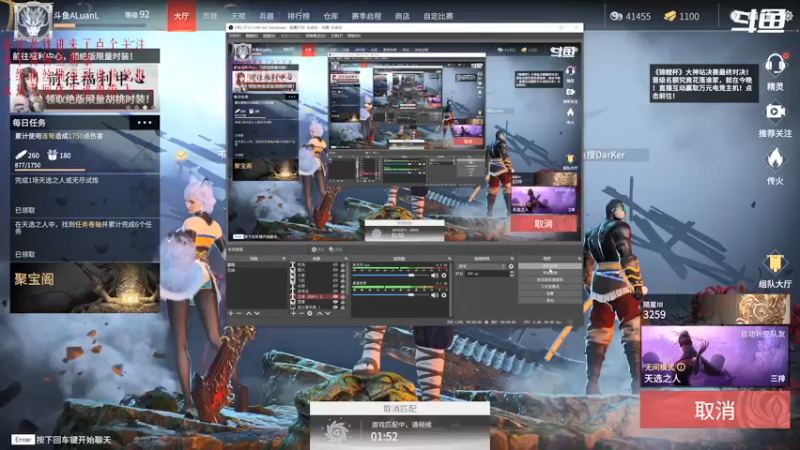The image size is (800, 450).
Task: Pop out OBS Scenes dock
Action: [x=284, y=259]
